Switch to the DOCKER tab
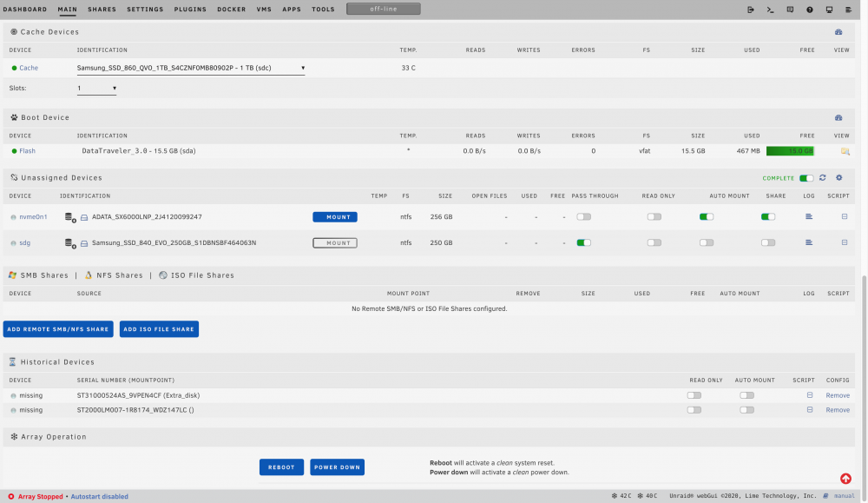868x503 pixels. coord(232,10)
